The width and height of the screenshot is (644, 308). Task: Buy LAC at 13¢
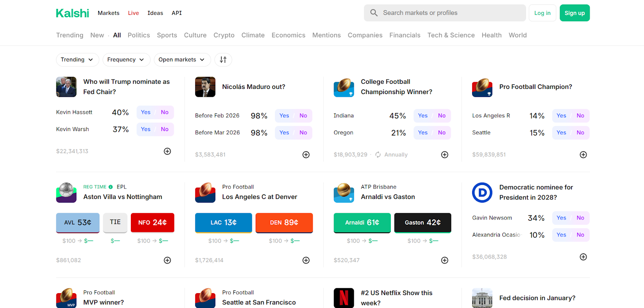tap(223, 223)
